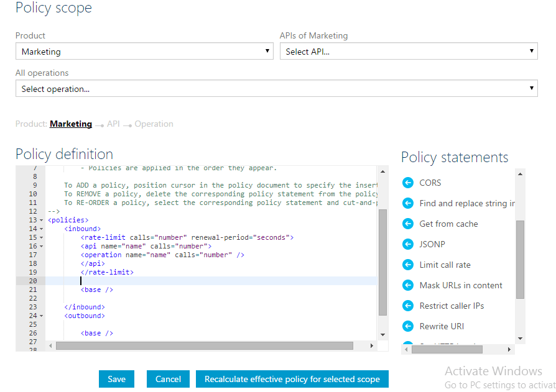
Task: Collapse the inbound section on line 14
Action: click(41, 229)
